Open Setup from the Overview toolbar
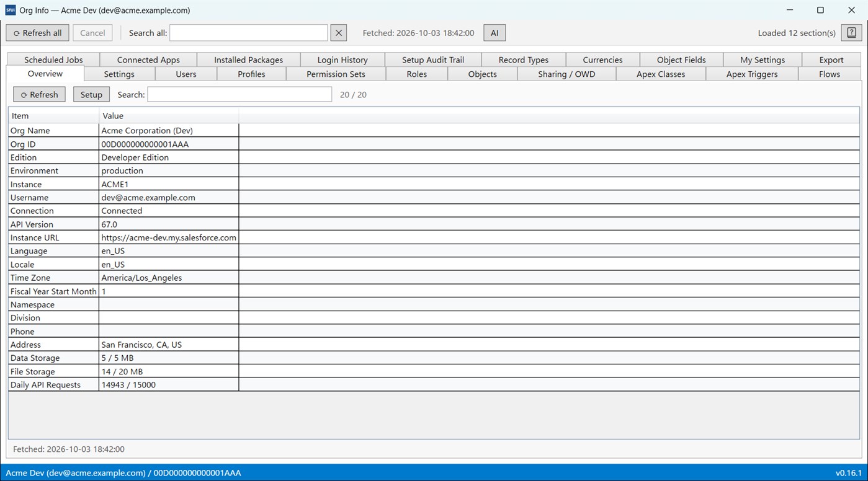 tap(91, 94)
